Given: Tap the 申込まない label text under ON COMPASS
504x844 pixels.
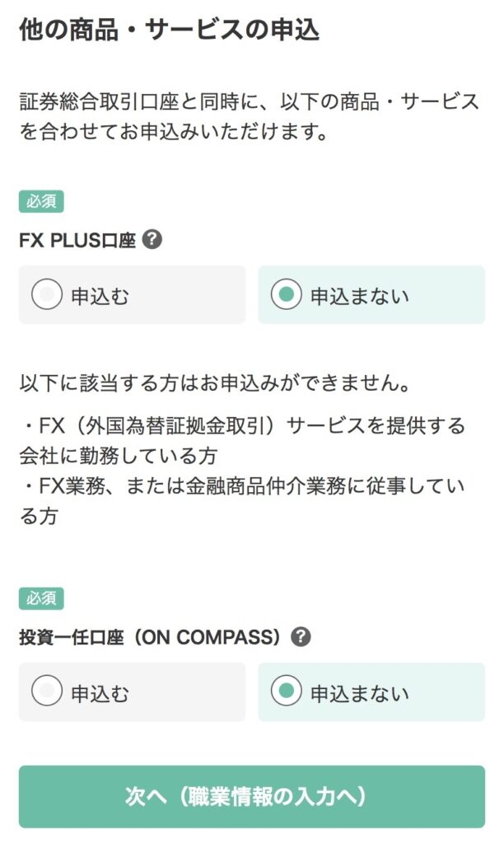Looking at the screenshot, I should click(359, 693).
